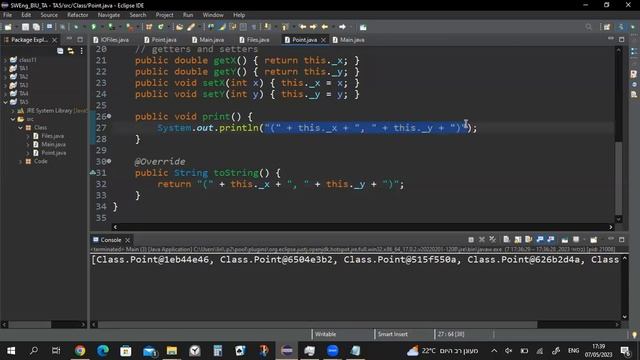Image resolution: width=640 pixels, height=360 pixels.
Task: Click the New file toolbar icon
Action: coord(8,27)
